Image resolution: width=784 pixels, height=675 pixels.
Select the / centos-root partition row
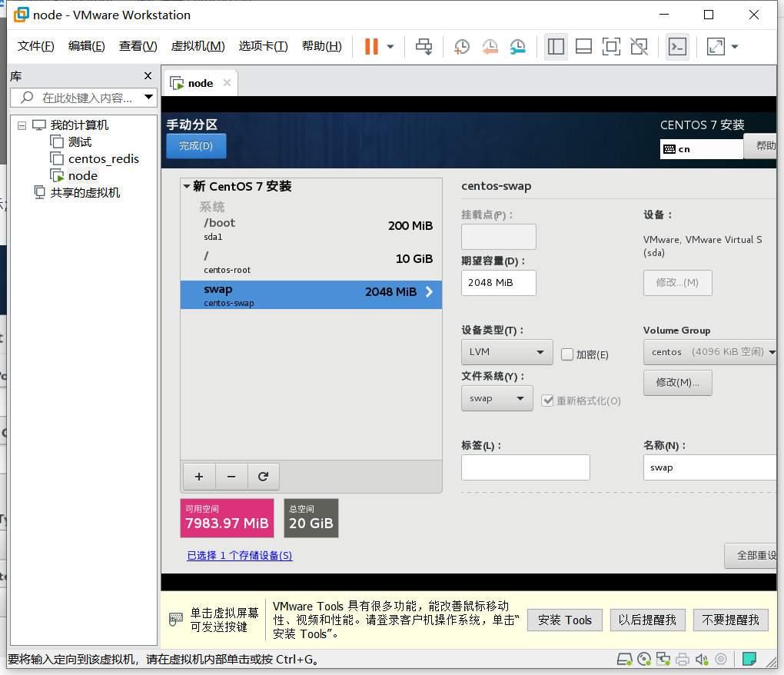pyautogui.click(x=311, y=262)
